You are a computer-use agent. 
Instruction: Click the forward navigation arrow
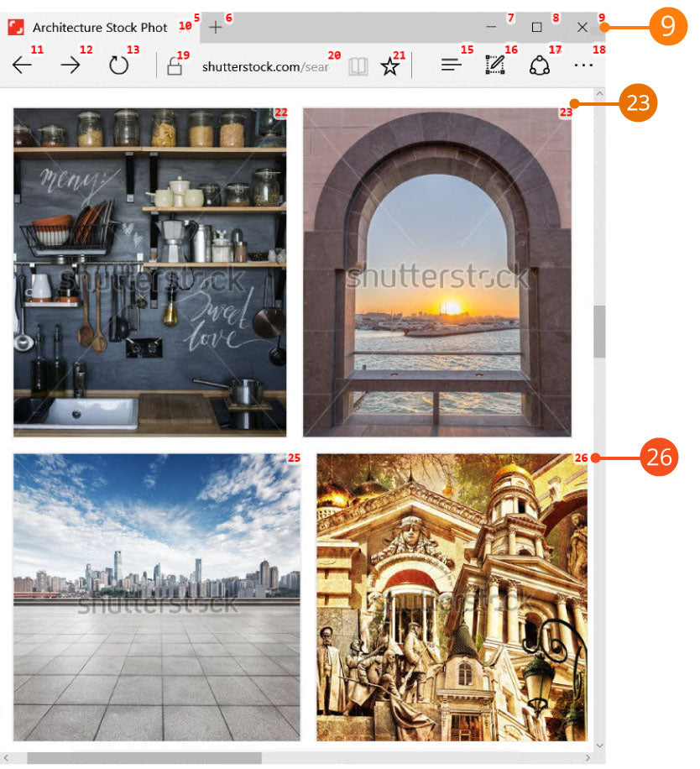click(x=71, y=66)
